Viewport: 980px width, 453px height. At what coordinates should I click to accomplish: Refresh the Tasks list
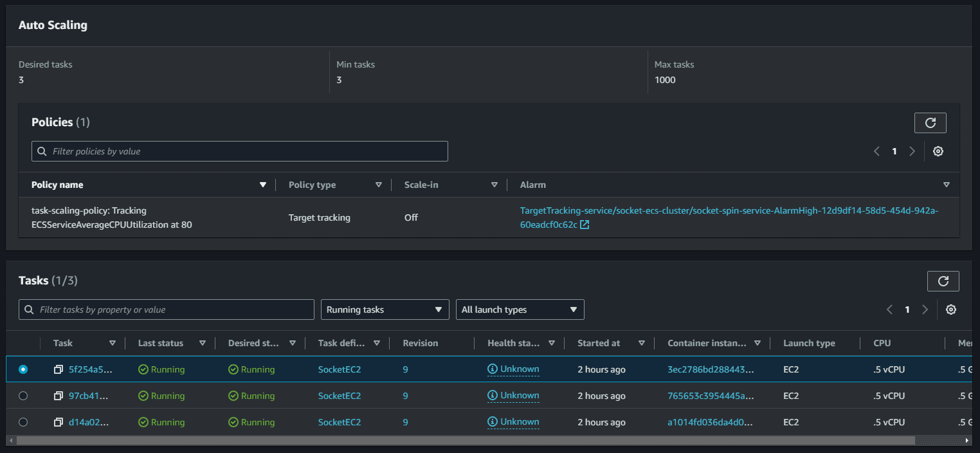tap(943, 281)
